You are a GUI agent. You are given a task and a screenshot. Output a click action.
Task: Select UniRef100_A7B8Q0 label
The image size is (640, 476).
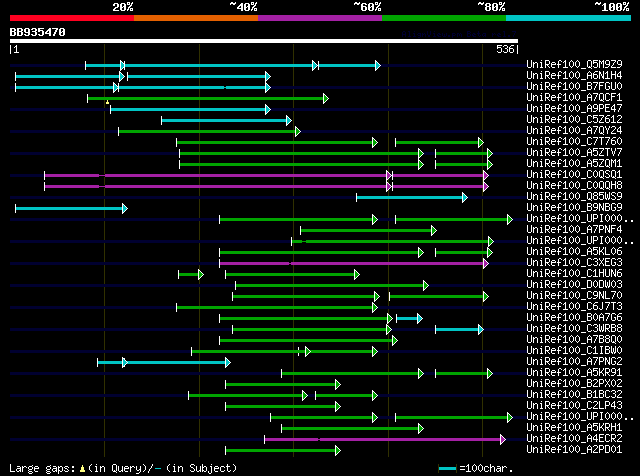pyautogui.click(x=574, y=340)
